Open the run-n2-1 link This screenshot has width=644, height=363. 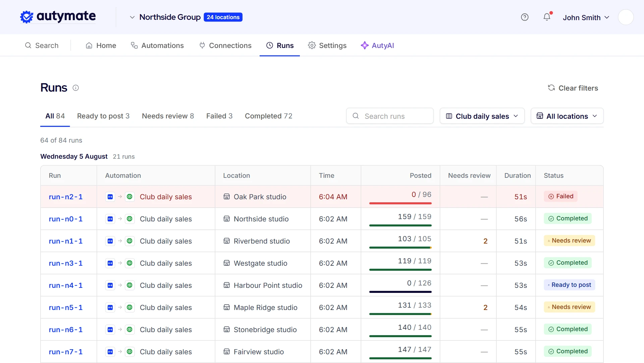[x=65, y=197]
